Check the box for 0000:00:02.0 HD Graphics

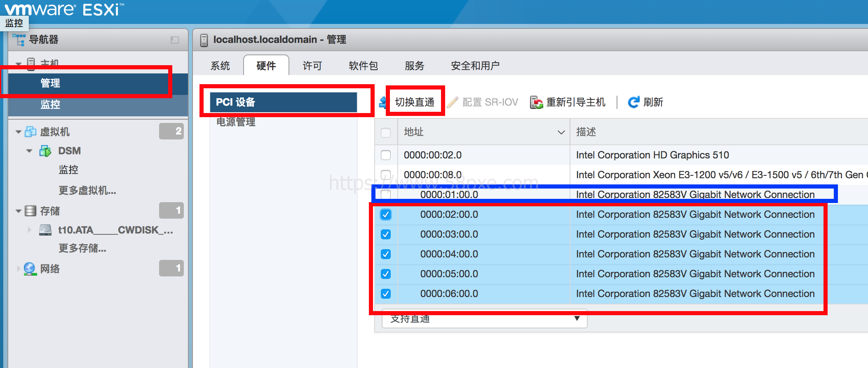click(x=386, y=155)
